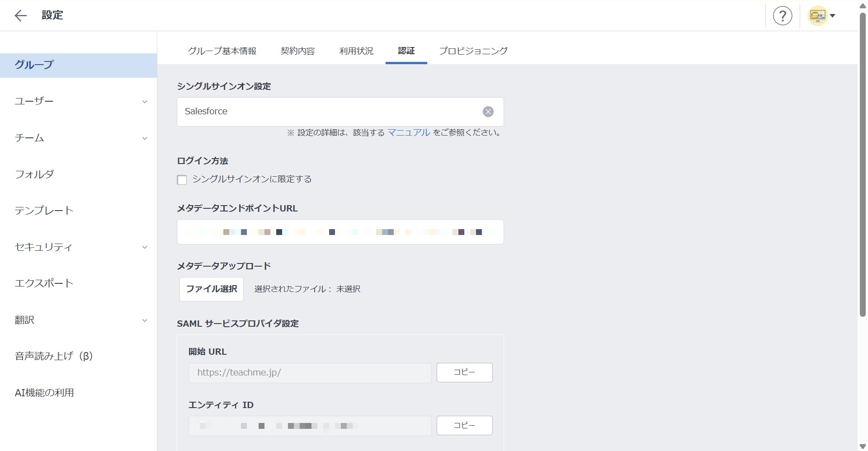
Task: Clear the Salesforce single sign-on selection
Action: click(x=488, y=112)
